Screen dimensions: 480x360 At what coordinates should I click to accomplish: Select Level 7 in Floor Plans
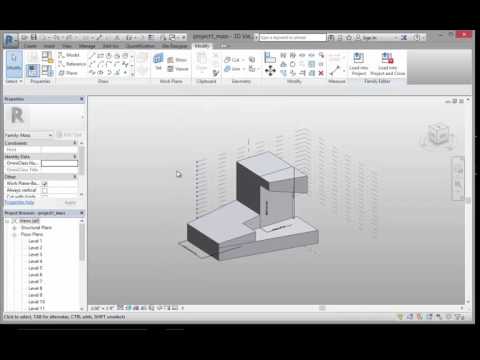point(35,282)
